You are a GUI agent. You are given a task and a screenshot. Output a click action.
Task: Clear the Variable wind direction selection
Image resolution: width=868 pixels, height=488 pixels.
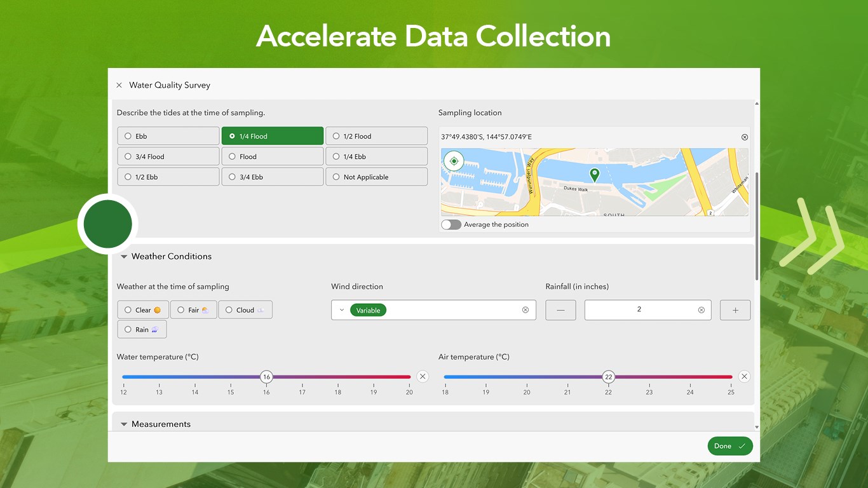(x=526, y=310)
